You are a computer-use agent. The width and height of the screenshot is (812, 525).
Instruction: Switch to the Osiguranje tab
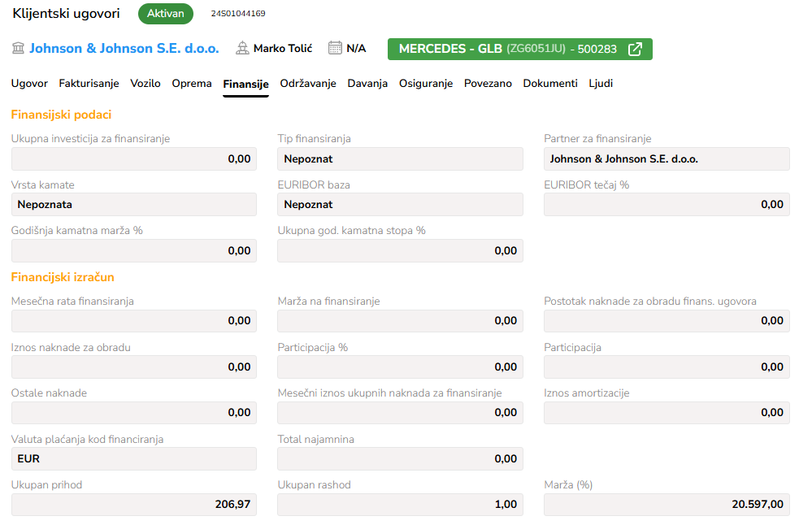pyautogui.click(x=426, y=84)
